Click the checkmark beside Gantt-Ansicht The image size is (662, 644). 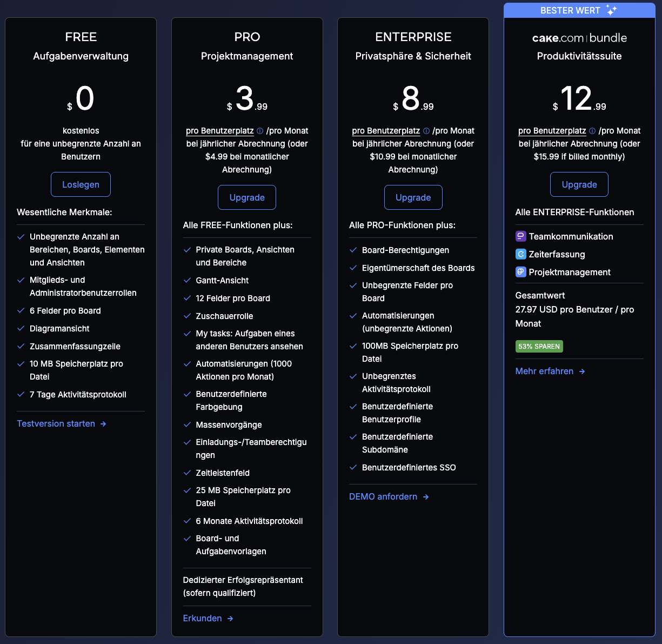click(x=186, y=281)
